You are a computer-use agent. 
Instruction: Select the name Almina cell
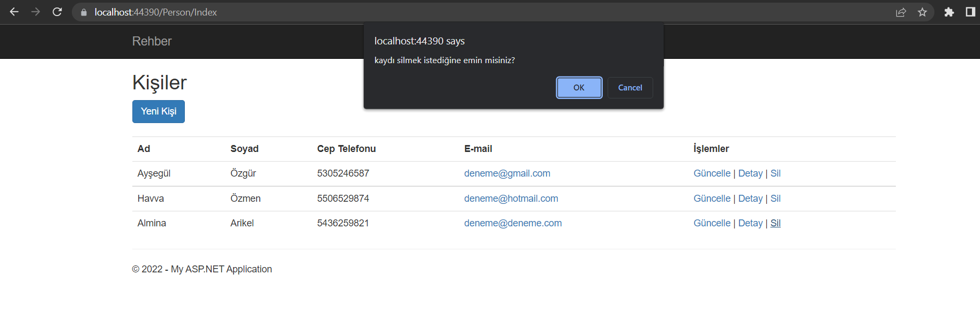coord(152,223)
